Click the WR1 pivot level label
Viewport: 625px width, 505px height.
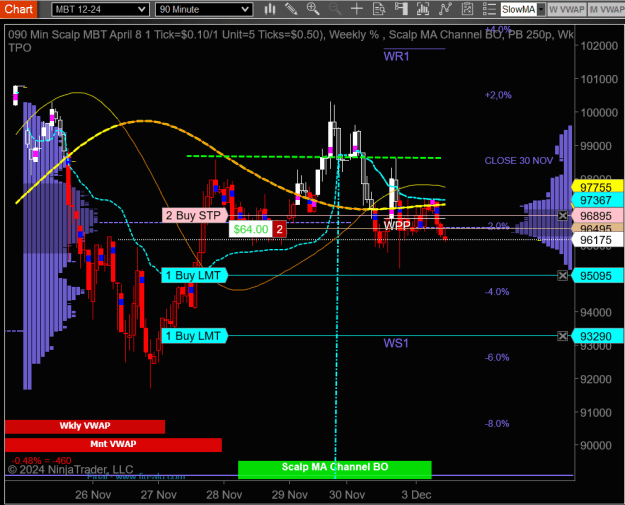[396, 57]
